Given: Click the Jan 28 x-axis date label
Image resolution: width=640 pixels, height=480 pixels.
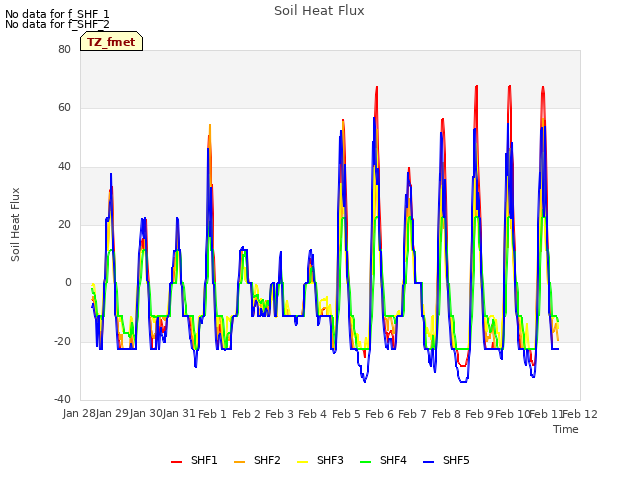Looking at the screenshot, I should pyautogui.click(x=79, y=413).
